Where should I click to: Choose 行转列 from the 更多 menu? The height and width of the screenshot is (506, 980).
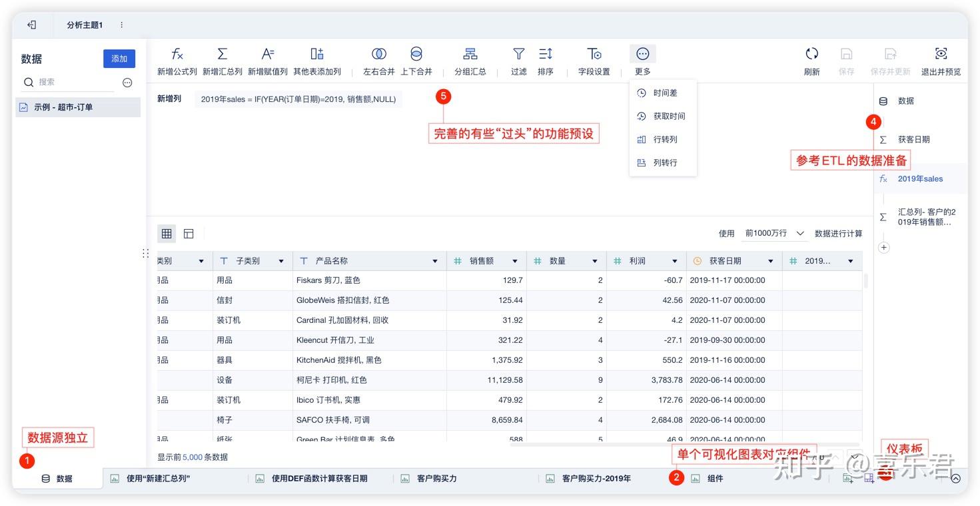[664, 139]
